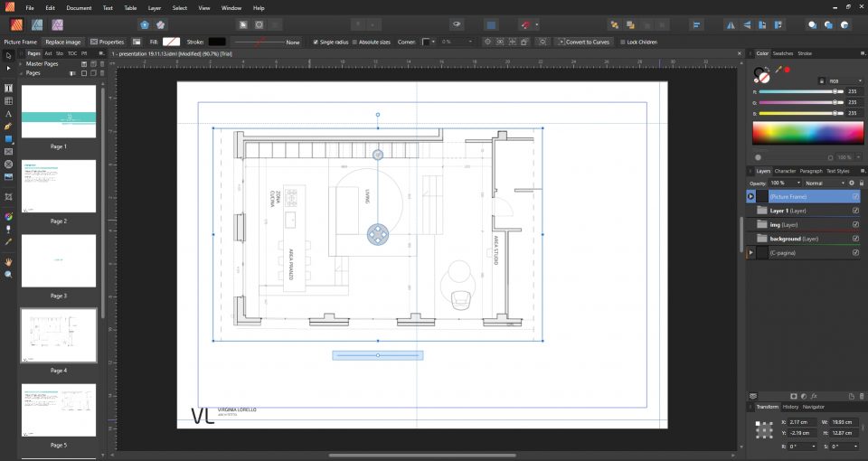Viewport: 868px width, 461px height.
Task: Activate the Zoom magnifier tool
Action: (9, 274)
